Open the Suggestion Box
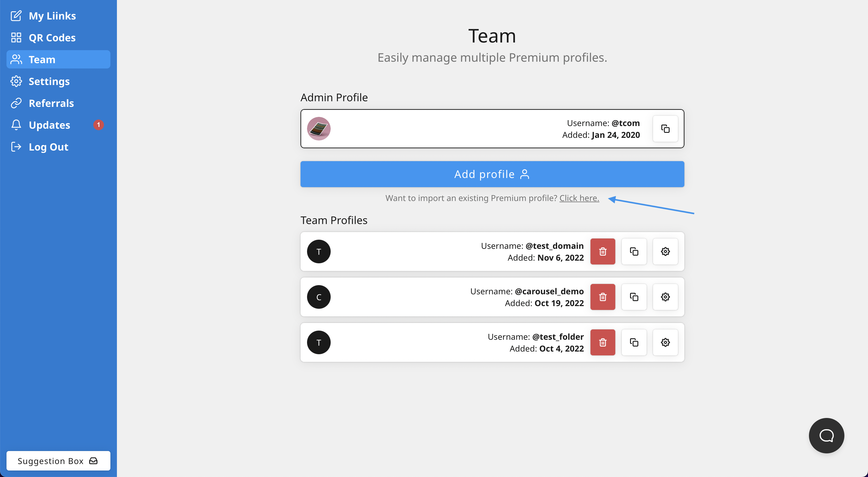The image size is (868, 477). (58, 460)
